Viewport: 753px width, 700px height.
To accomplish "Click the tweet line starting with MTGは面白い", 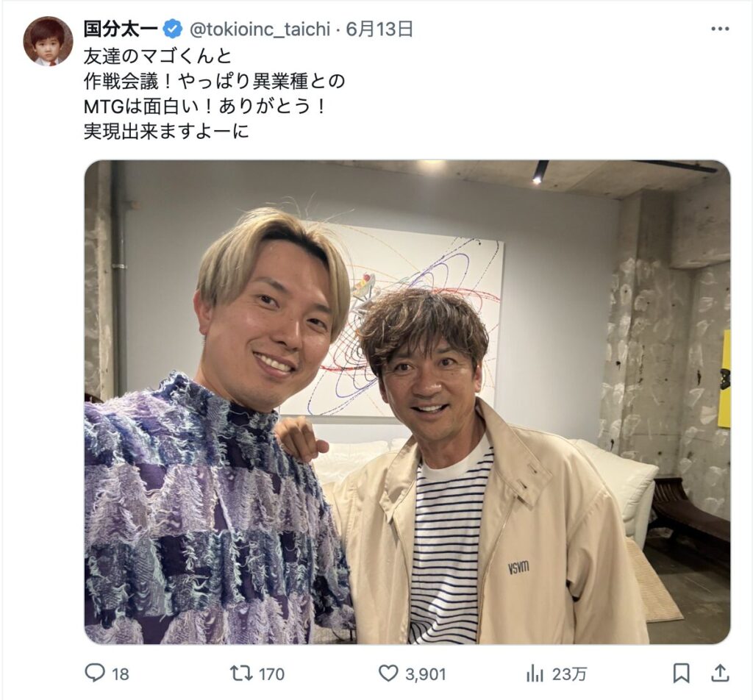I will pos(205,106).
